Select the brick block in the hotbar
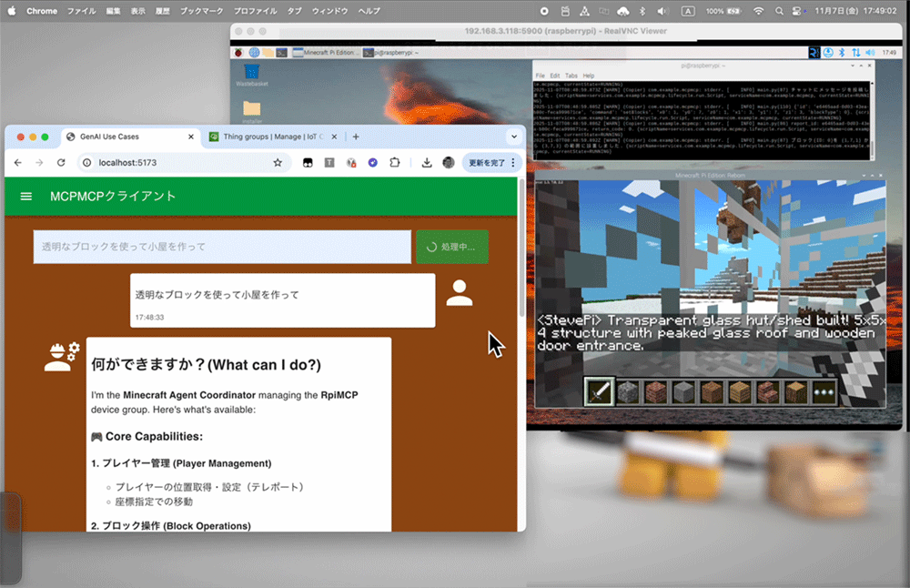The image size is (910, 588). click(655, 391)
